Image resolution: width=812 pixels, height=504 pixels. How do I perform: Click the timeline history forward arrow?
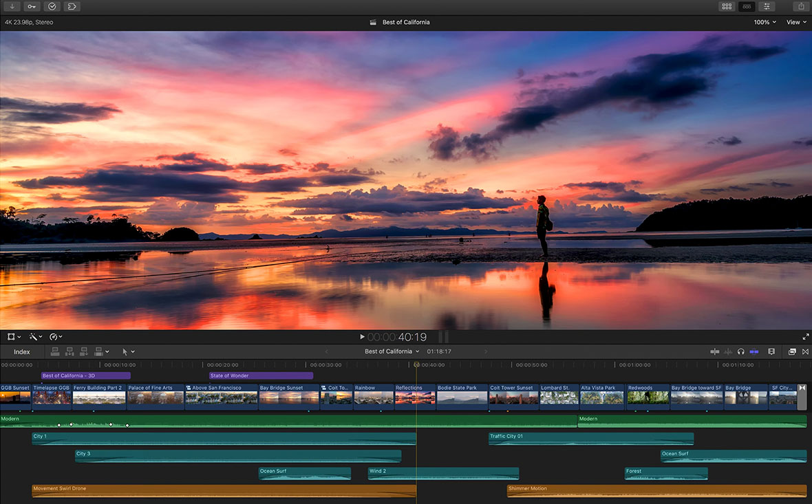[x=487, y=351]
